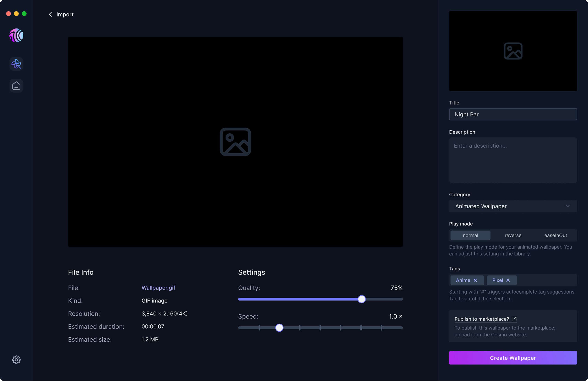Open the Wallpaper.gif file link
588x381 pixels.
coord(158,288)
